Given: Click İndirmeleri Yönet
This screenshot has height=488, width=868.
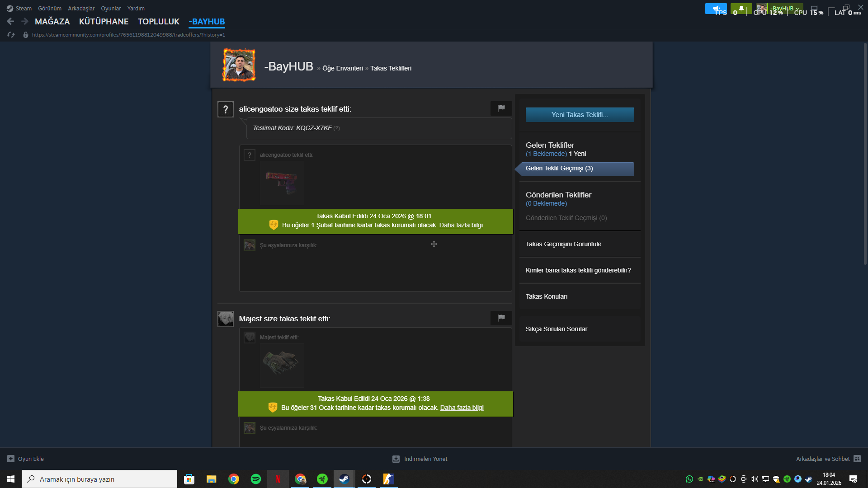Looking at the screenshot, I should click(x=426, y=459).
